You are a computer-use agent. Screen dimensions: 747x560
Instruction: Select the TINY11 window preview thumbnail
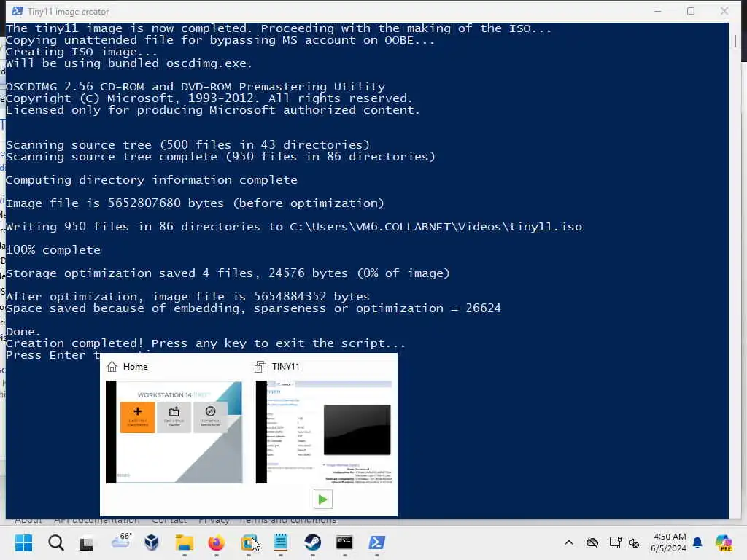[323, 432]
